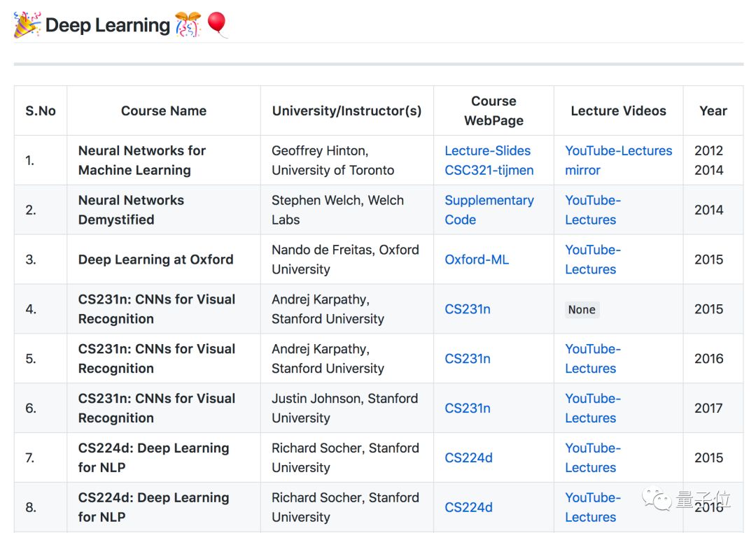Open YouTube-Lectures for Deep Learning at Oxford
The height and width of the screenshot is (533, 756).
[x=592, y=260]
